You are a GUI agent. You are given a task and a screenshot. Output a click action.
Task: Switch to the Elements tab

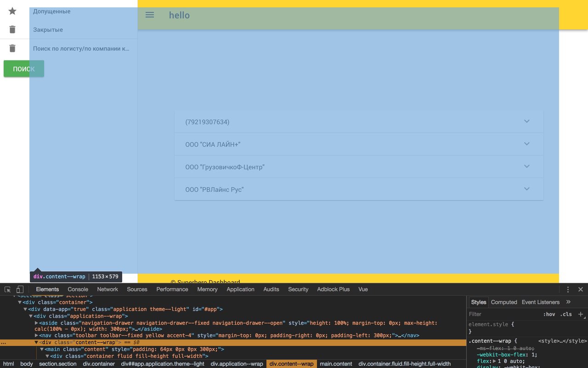tap(47, 289)
